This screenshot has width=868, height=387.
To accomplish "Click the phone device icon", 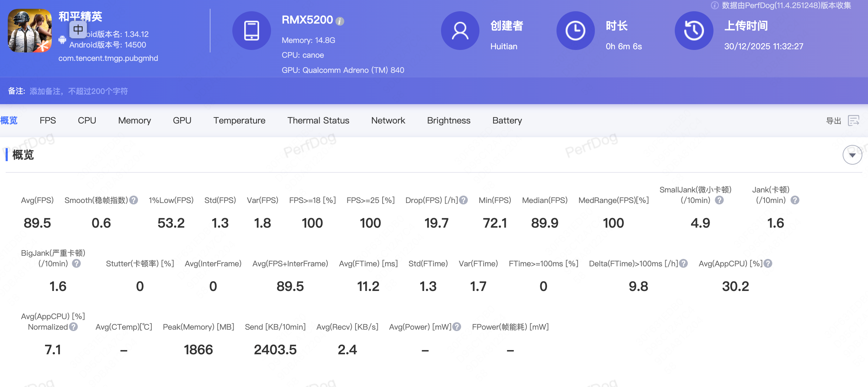I will (x=251, y=31).
